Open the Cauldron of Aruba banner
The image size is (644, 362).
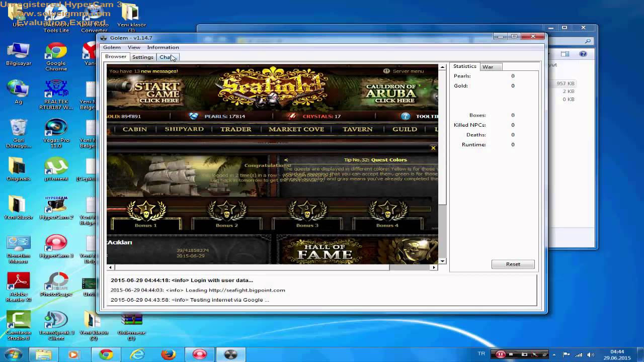click(x=391, y=93)
